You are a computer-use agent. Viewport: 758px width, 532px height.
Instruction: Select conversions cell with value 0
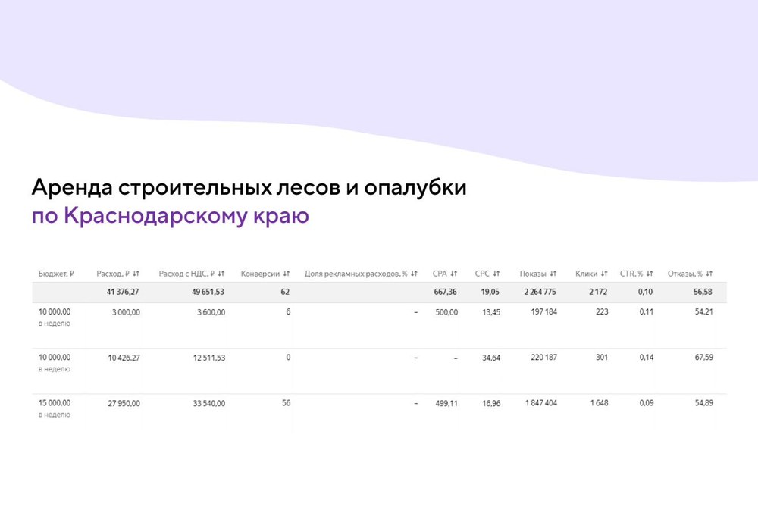[x=288, y=358]
